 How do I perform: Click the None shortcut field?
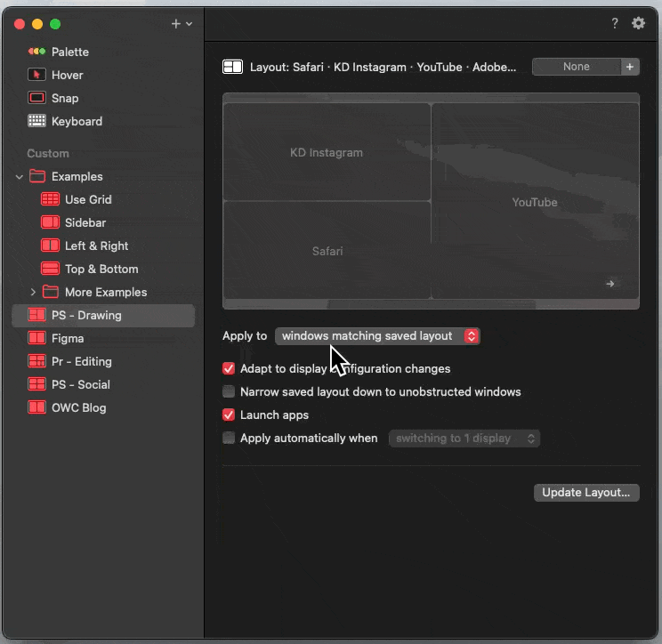pos(576,67)
